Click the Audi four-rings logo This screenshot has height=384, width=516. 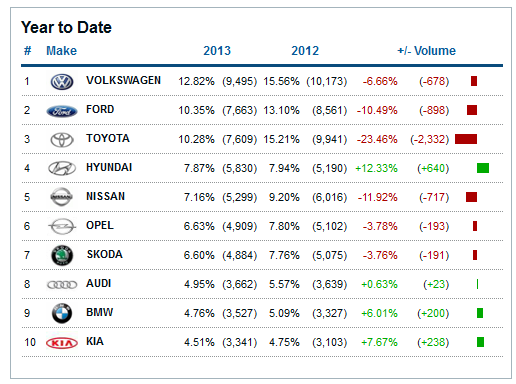click(x=62, y=285)
